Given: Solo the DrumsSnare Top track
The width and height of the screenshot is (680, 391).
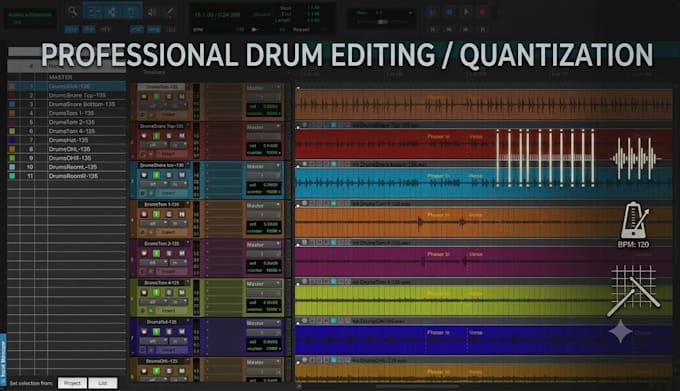Looking at the screenshot, I should 169,136.
